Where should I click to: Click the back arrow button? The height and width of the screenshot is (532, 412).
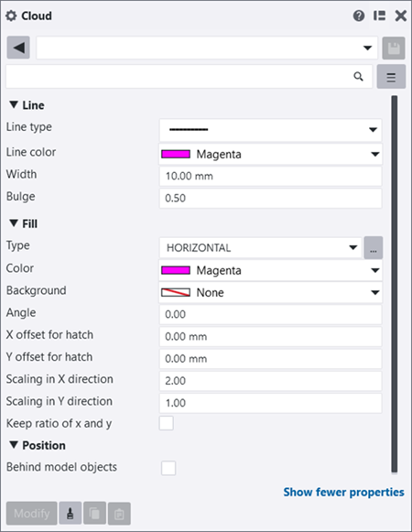[18, 48]
